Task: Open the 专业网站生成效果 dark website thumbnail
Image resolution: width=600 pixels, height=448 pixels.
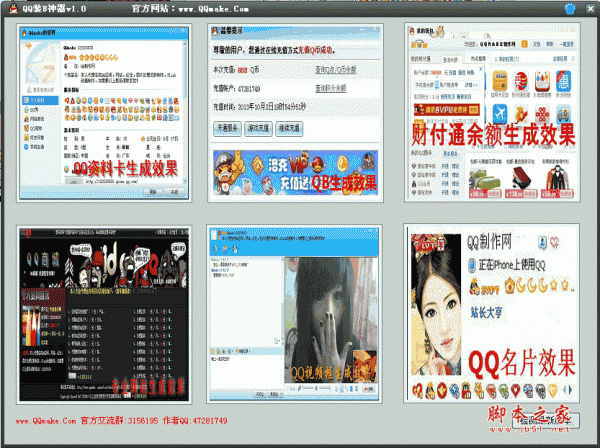Action: click(104, 315)
